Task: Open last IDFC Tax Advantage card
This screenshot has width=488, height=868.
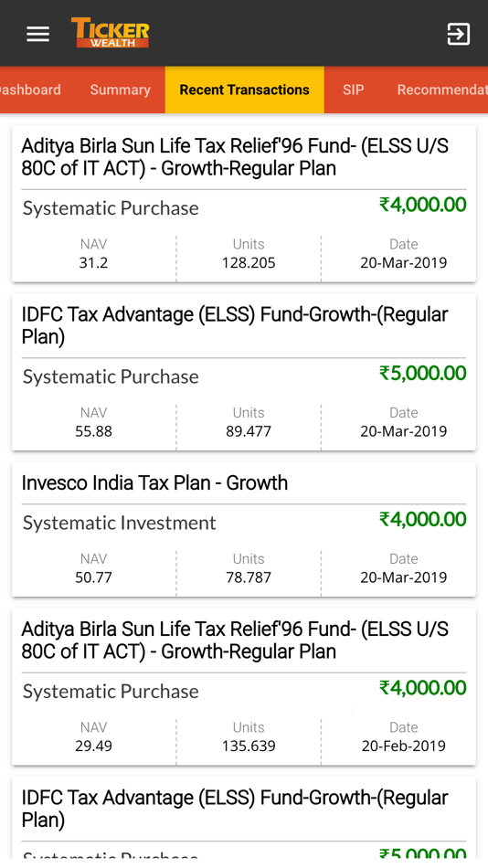Action: click(244, 818)
